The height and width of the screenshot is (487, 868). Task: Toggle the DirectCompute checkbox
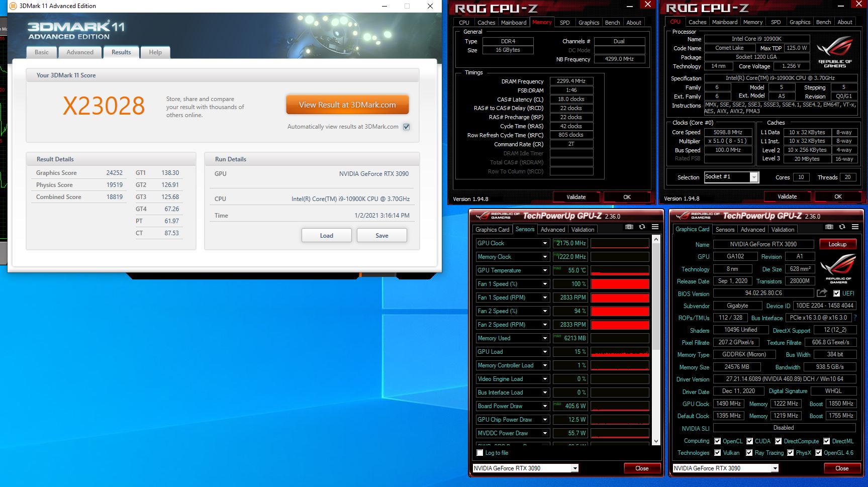click(778, 441)
